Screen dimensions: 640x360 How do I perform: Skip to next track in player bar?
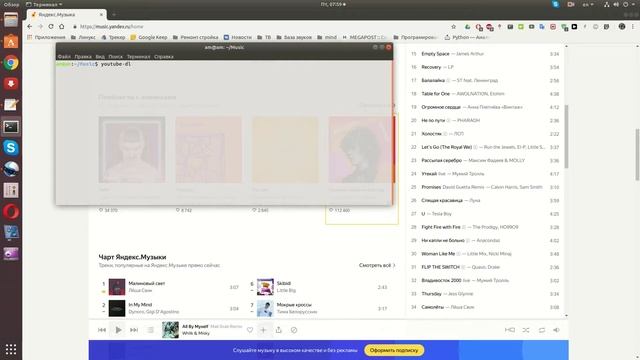134,330
